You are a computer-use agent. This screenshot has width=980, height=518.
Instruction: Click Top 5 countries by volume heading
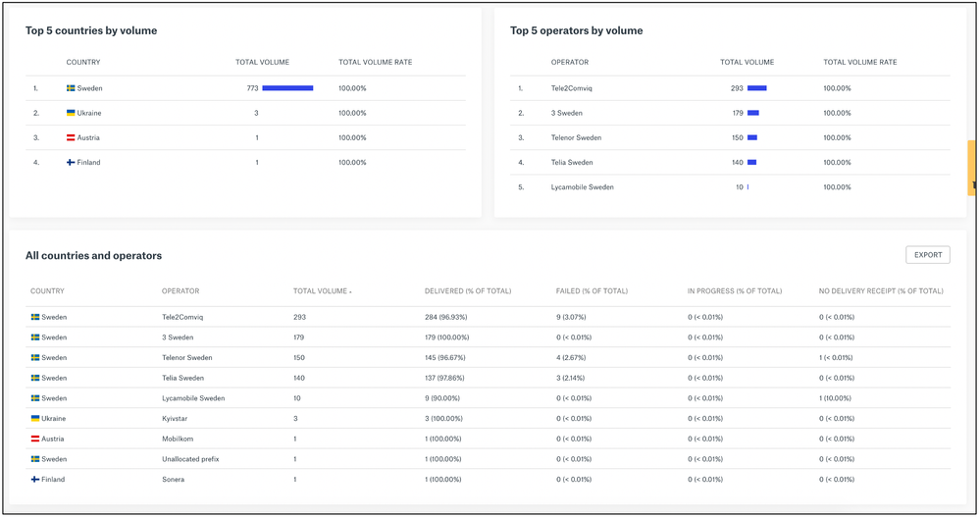[x=91, y=30]
